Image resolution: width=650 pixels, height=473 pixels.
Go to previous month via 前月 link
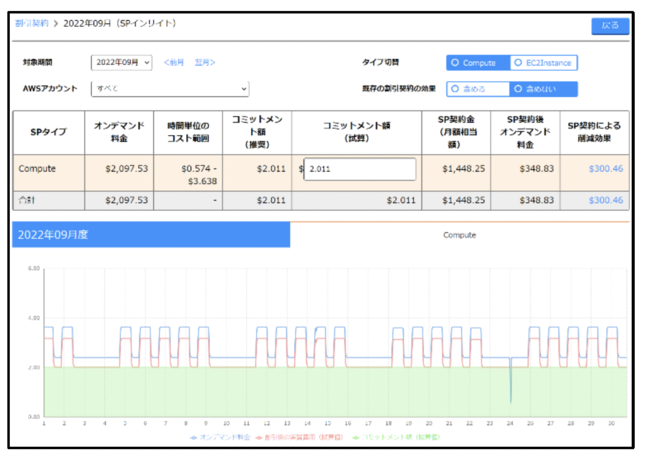coord(174,63)
